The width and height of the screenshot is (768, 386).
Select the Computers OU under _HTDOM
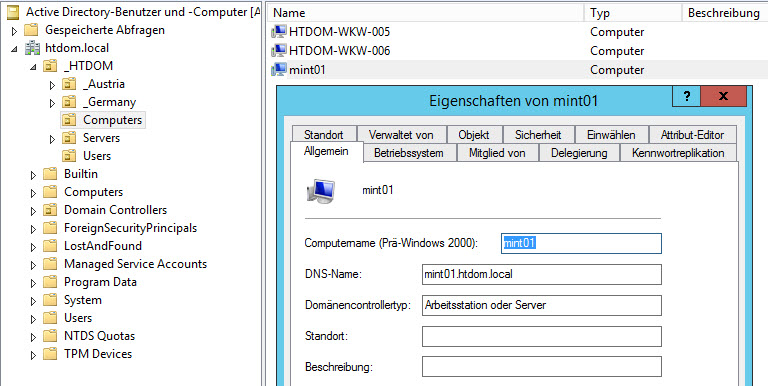pyautogui.click(x=112, y=120)
